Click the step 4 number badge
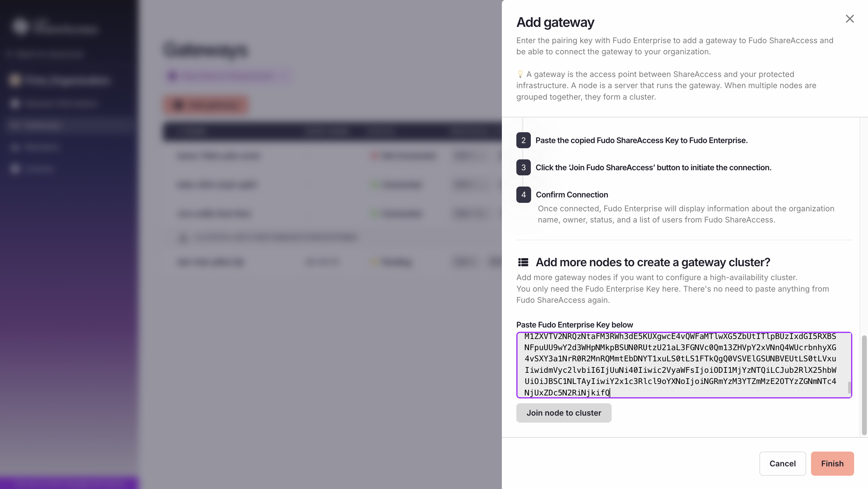The image size is (868, 489). click(523, 195)
